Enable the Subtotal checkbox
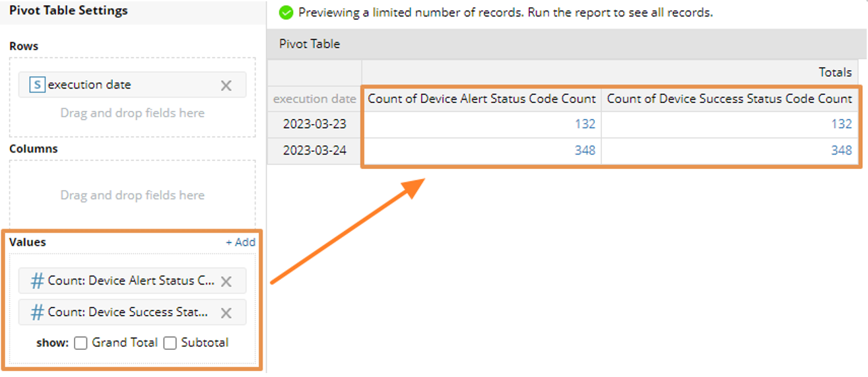 click(x=170, y=343)
